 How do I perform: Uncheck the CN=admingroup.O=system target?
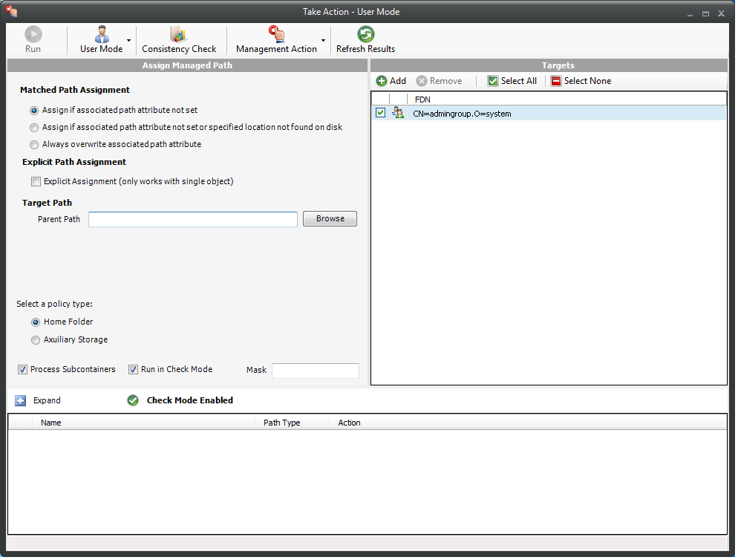(381, 114)
